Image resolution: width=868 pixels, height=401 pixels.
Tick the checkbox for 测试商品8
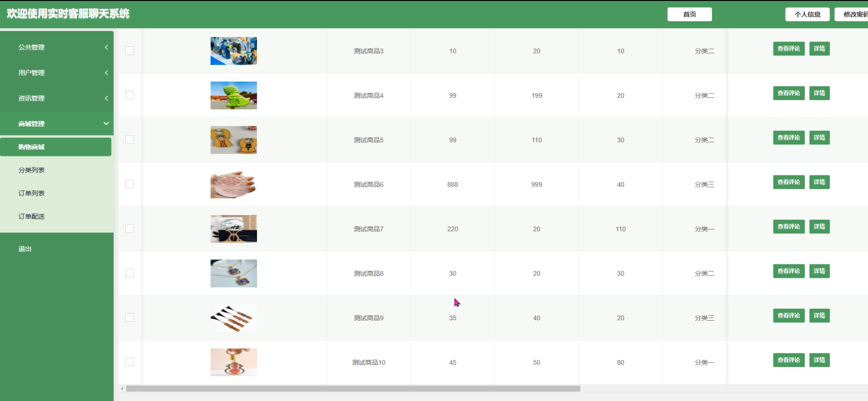[129, 273]
